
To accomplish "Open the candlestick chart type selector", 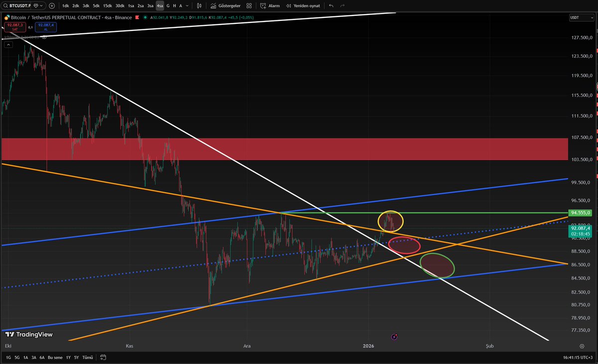I will (x=199, y=6).
